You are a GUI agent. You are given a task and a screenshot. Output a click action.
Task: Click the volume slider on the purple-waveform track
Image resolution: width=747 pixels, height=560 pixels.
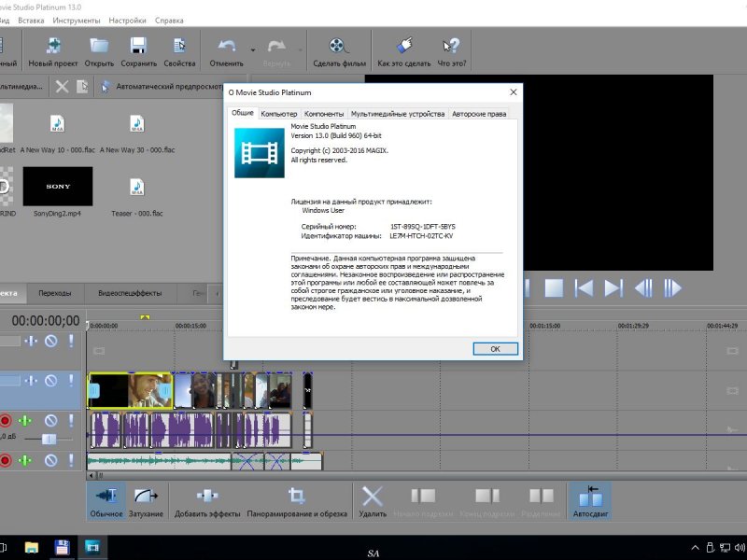49,439
